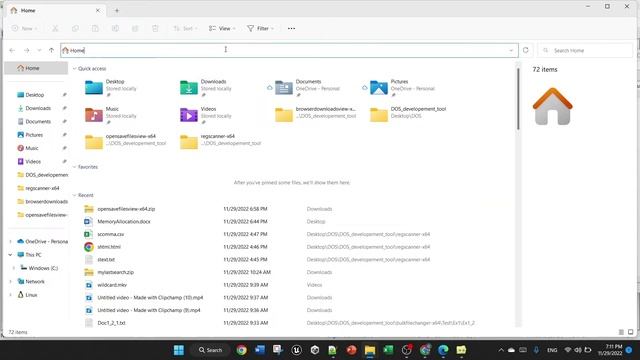Open Microsoft Edge from taskbar
Viewport: 640px width, 360px height.
[443, 350]
